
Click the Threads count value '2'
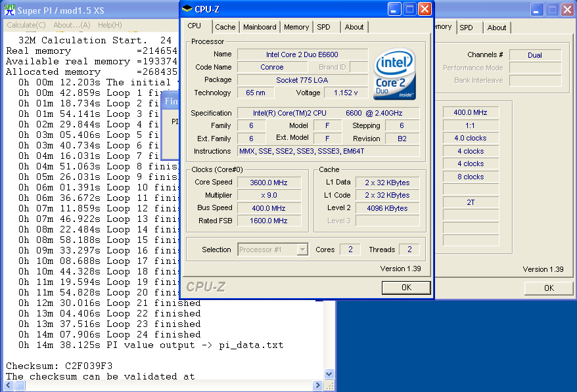coord(409,250)
